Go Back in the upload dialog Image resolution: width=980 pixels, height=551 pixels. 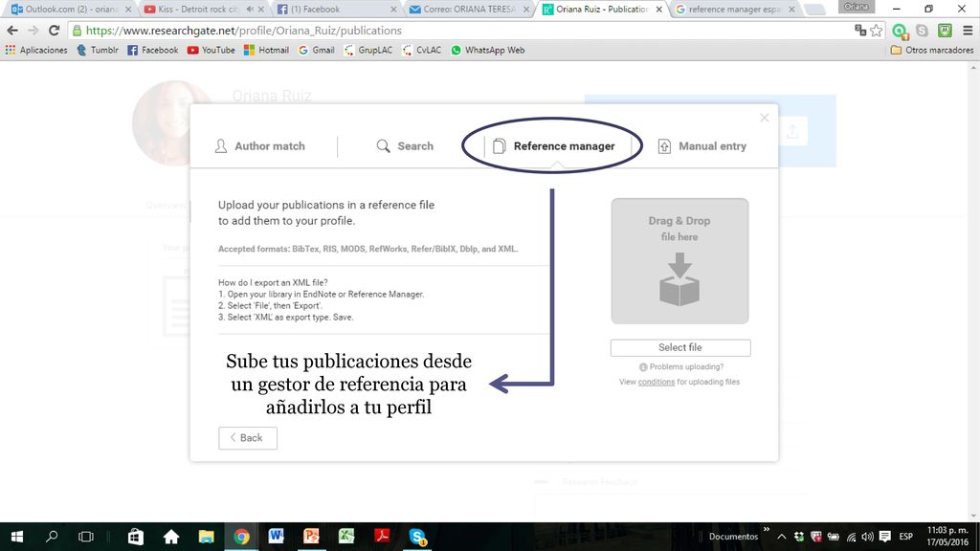pos(248,438)
